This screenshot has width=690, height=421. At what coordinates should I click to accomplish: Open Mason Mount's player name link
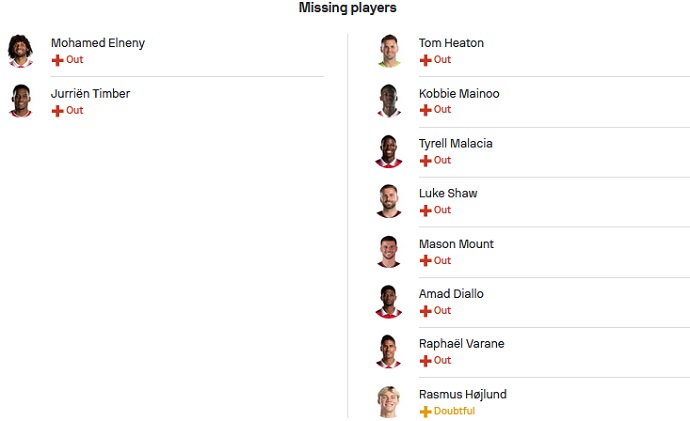456,244
